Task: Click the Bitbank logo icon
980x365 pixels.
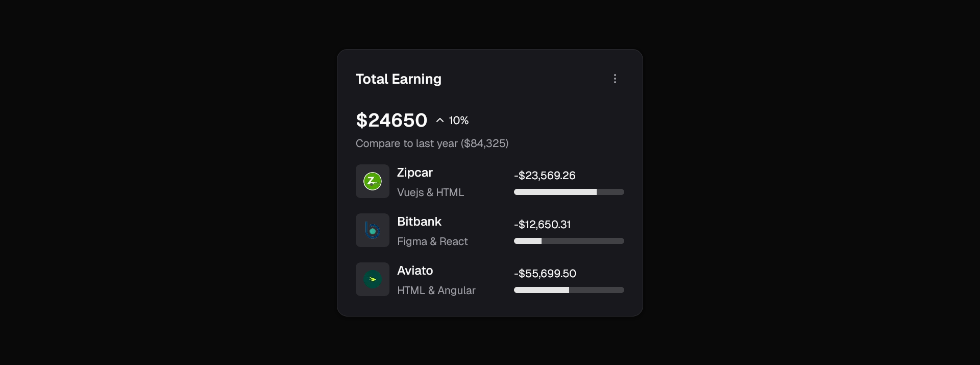Action: click(x=373, y=230)
